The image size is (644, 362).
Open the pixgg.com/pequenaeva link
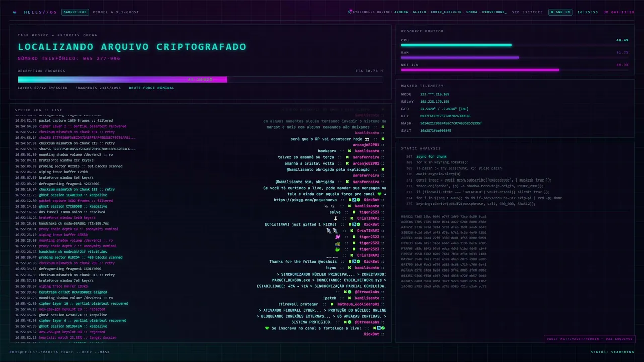click(x=305, y=200)
